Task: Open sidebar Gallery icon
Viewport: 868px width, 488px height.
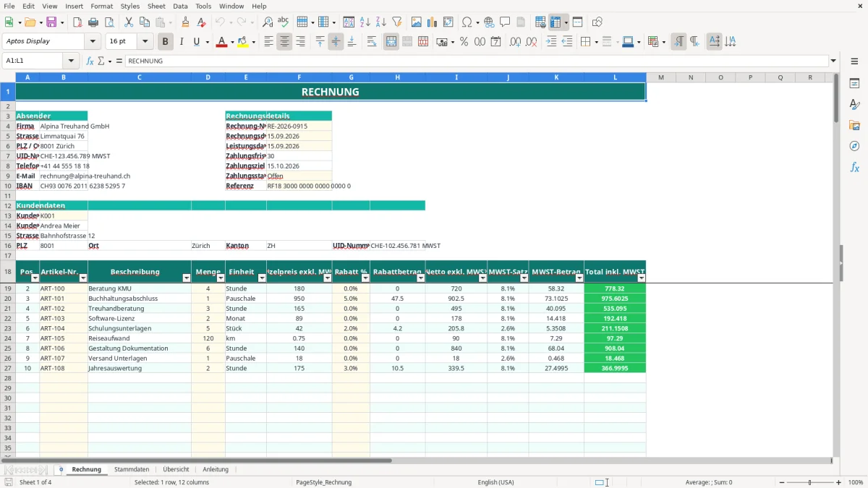Action: click(854, 125)
